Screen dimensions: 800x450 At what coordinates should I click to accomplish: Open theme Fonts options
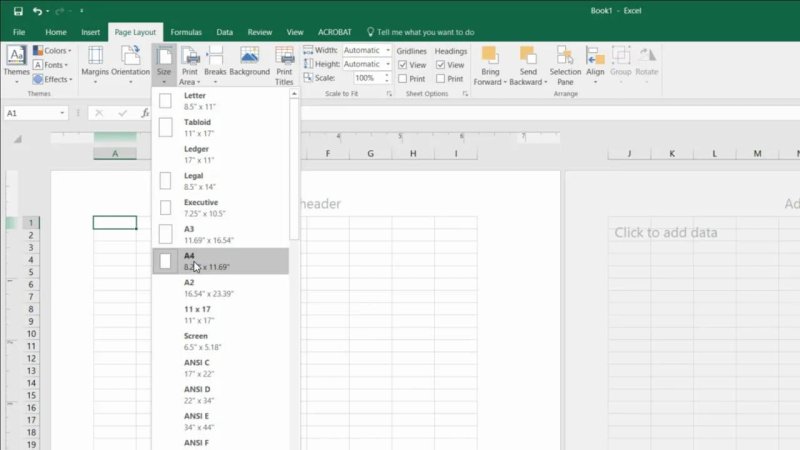pyautogui.click(x=51, y=65)
